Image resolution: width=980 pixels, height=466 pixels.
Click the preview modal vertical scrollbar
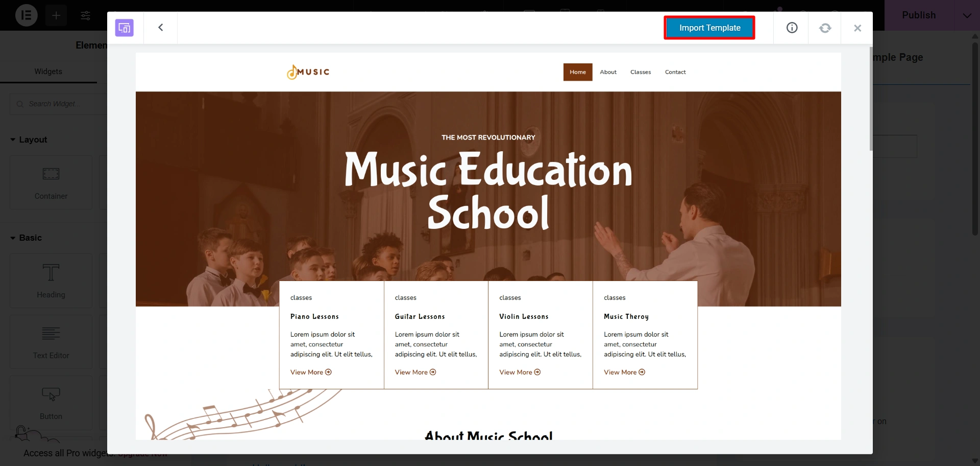pos(871,99)
